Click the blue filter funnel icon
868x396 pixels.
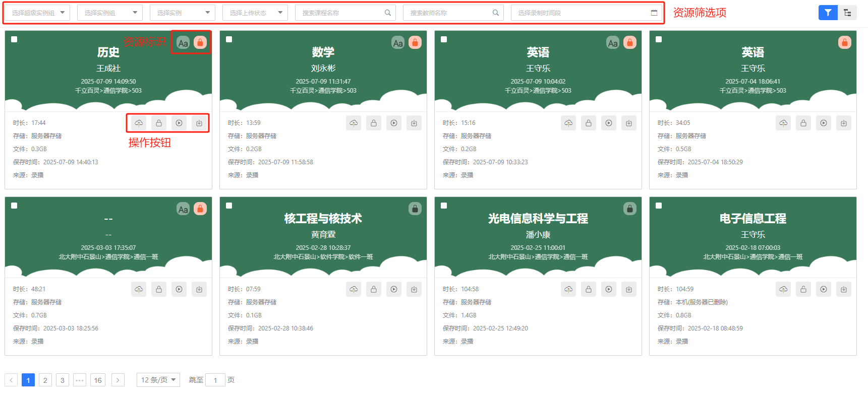click(828, 13)
